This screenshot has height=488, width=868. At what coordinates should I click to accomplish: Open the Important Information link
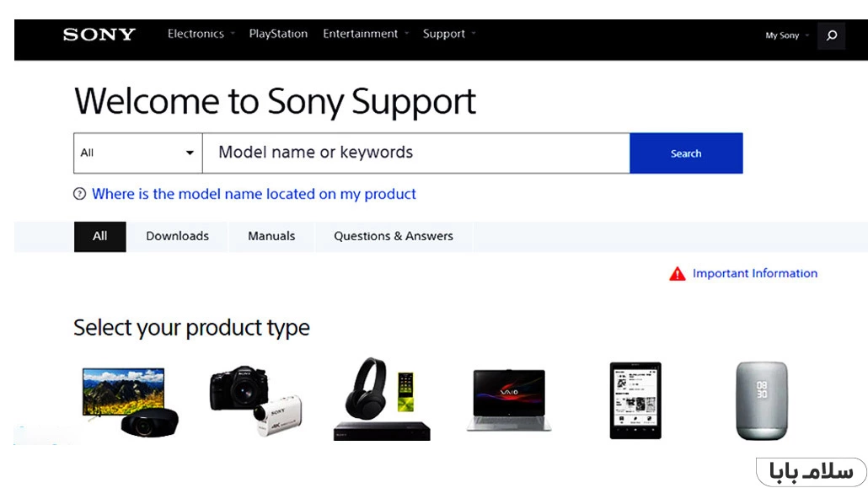coord(754,274)
